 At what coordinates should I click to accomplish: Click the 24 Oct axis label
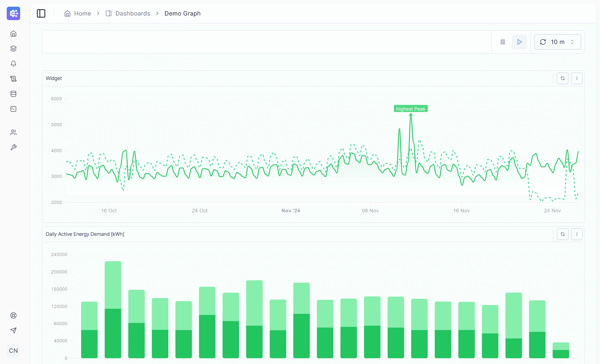[x=200, y=211]
